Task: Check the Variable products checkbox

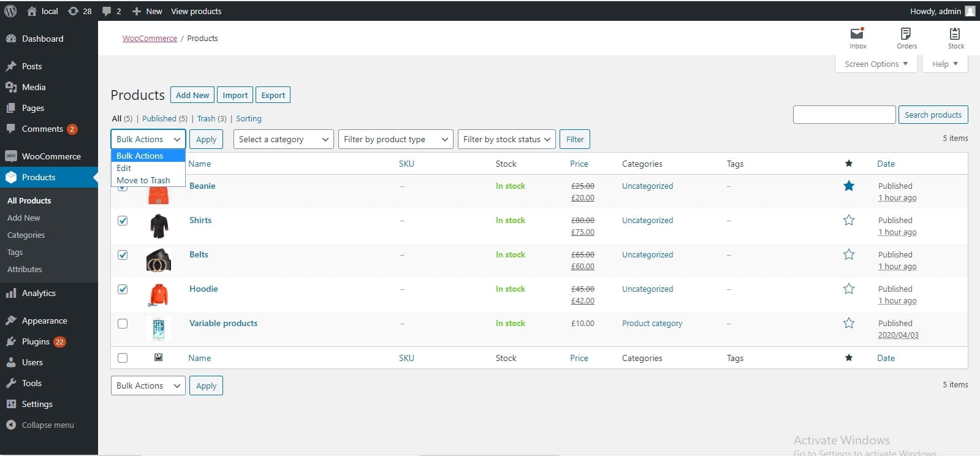Action: click(x=123, y=324)
